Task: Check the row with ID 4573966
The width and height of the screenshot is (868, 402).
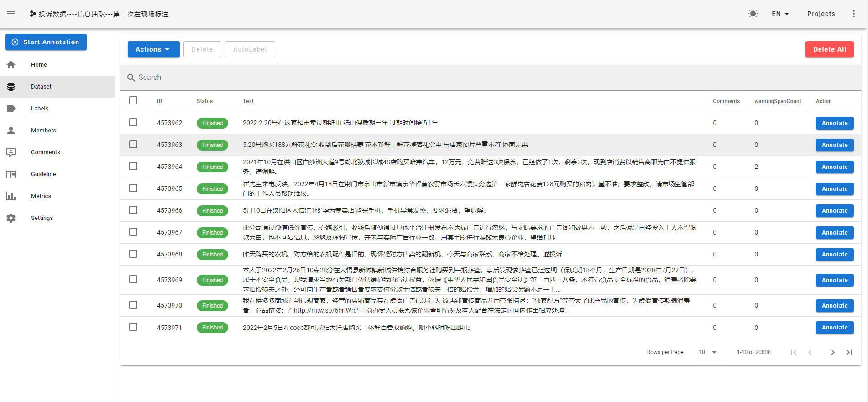Action: click(x=133, y=210)
